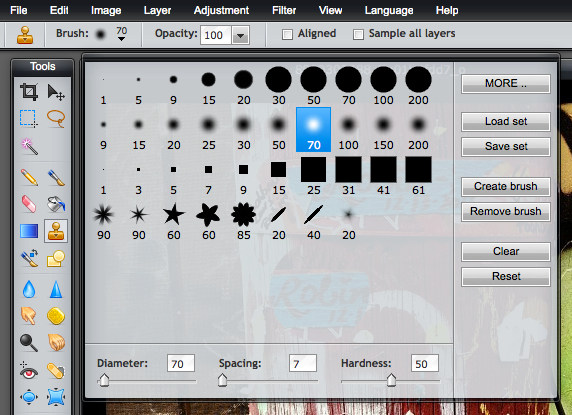Select the Red Eye Reduction tool
572x415 pixels.
point(29,371)
